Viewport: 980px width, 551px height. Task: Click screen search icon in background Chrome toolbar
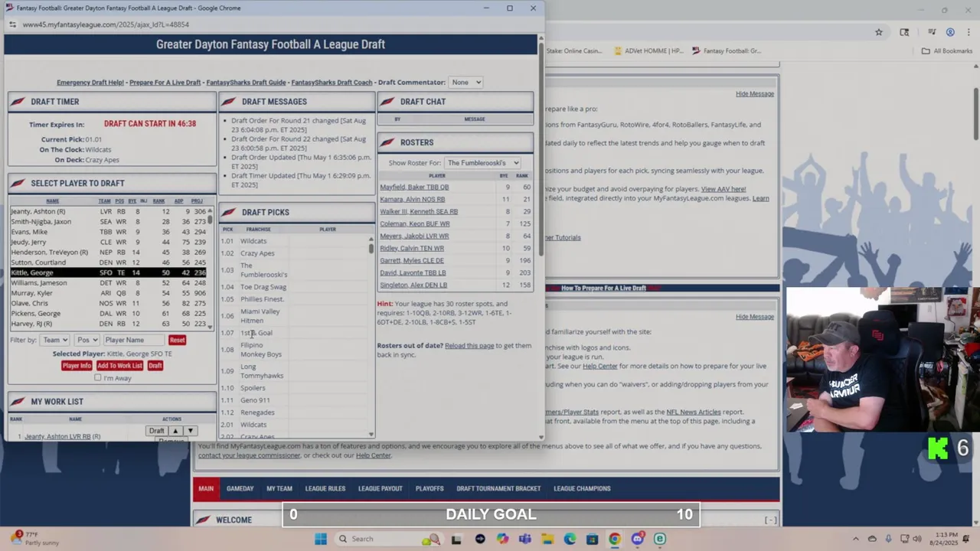point(904,32)
